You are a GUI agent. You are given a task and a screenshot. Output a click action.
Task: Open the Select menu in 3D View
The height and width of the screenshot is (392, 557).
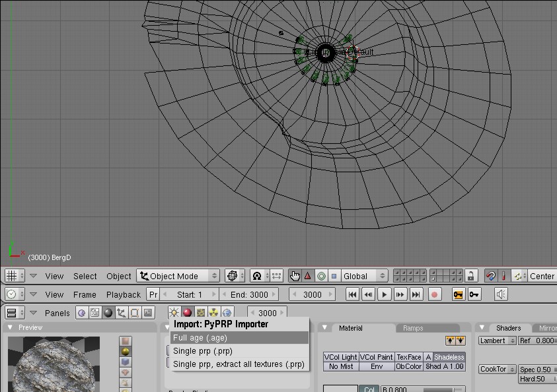85,276
